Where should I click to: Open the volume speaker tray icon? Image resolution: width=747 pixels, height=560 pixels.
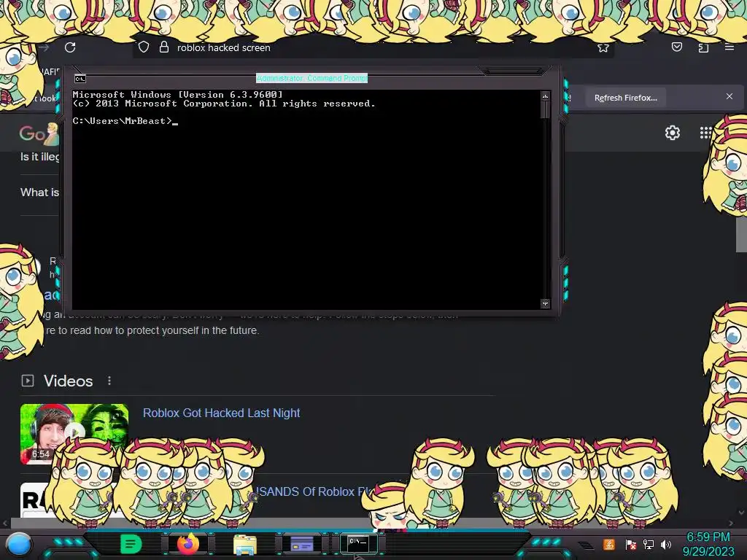point(666,544)
